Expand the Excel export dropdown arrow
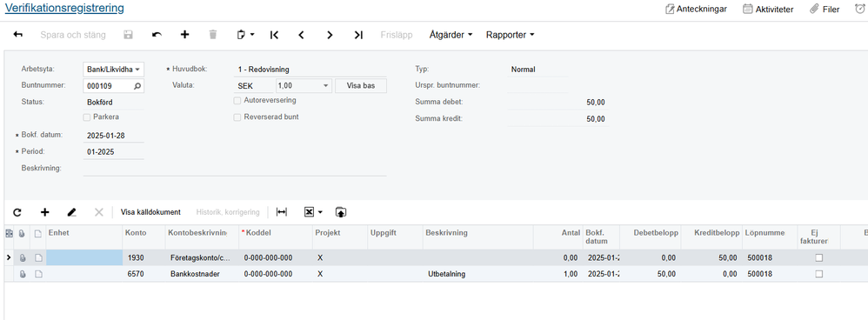The width and height of the screenshot is (868, 320). (x=320, y=212)
